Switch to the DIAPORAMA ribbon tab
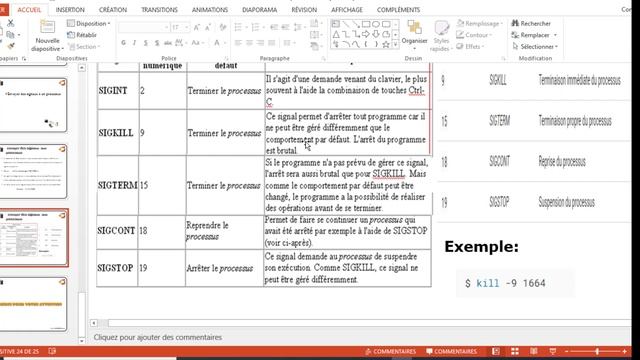The image size is (640, 360). 260,9
